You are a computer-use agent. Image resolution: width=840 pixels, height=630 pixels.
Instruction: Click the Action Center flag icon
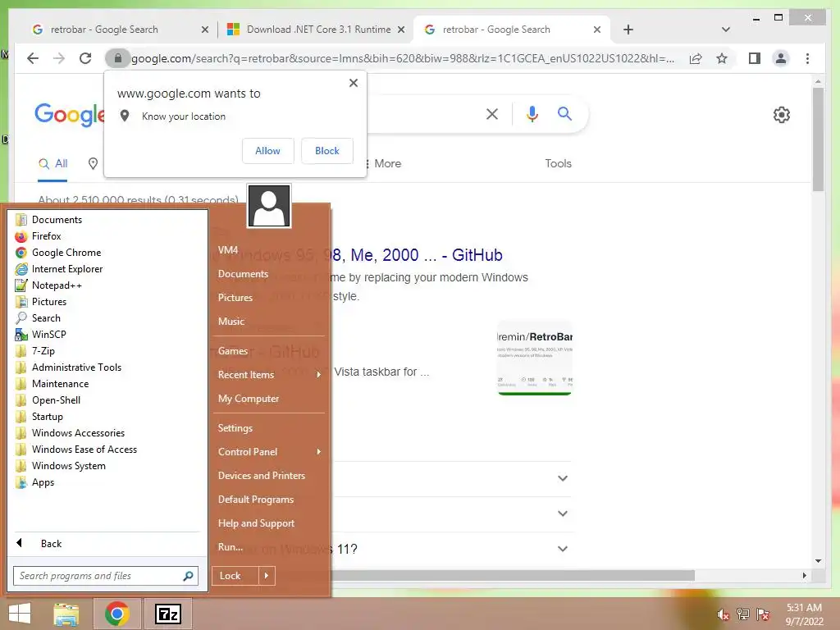click(x=763, y=614)
